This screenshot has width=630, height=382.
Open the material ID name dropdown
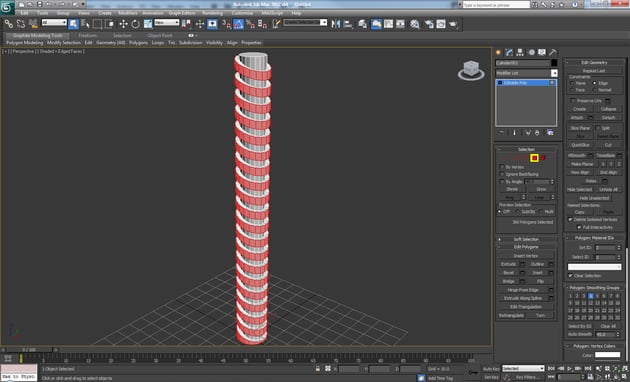(x=594, y=267)
